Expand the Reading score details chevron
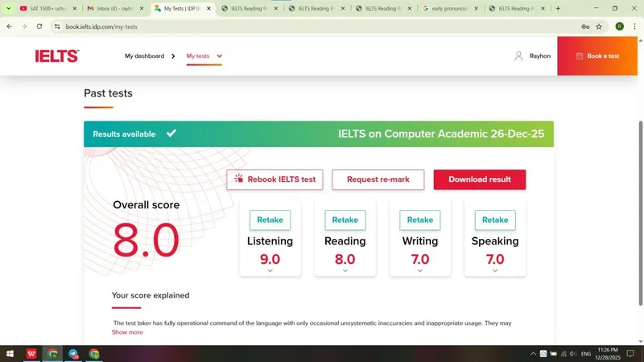This screenshot has width=644, height=362. point(345,270)
